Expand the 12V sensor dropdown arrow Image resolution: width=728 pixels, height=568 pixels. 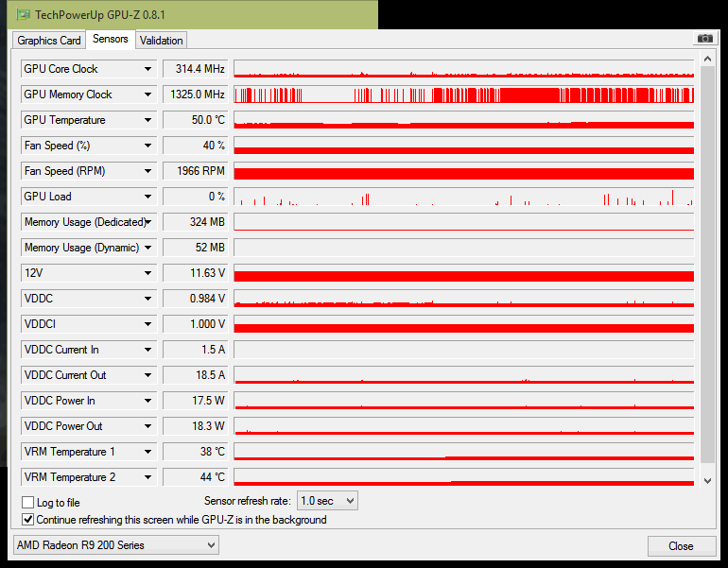coord(147,273)
